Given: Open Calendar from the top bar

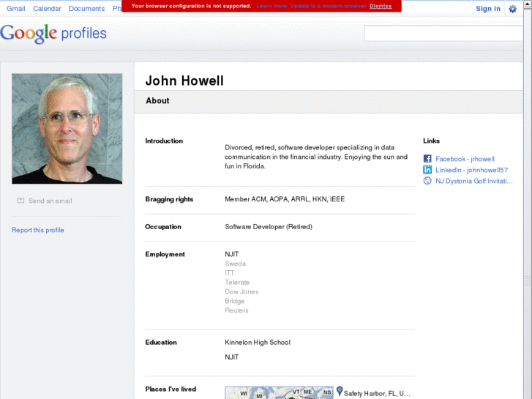Looking at the screenshot, I should 47,9.
